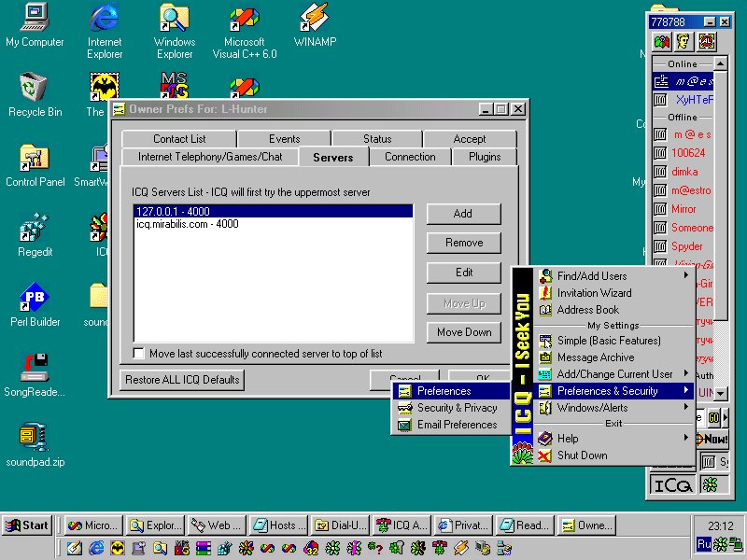Click The Bat! quick launch icon
747x560 pixels.
tap(118, 548)
